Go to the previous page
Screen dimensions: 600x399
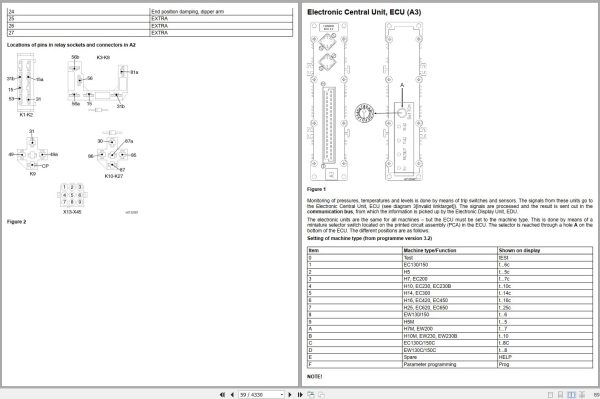[232, 394]
